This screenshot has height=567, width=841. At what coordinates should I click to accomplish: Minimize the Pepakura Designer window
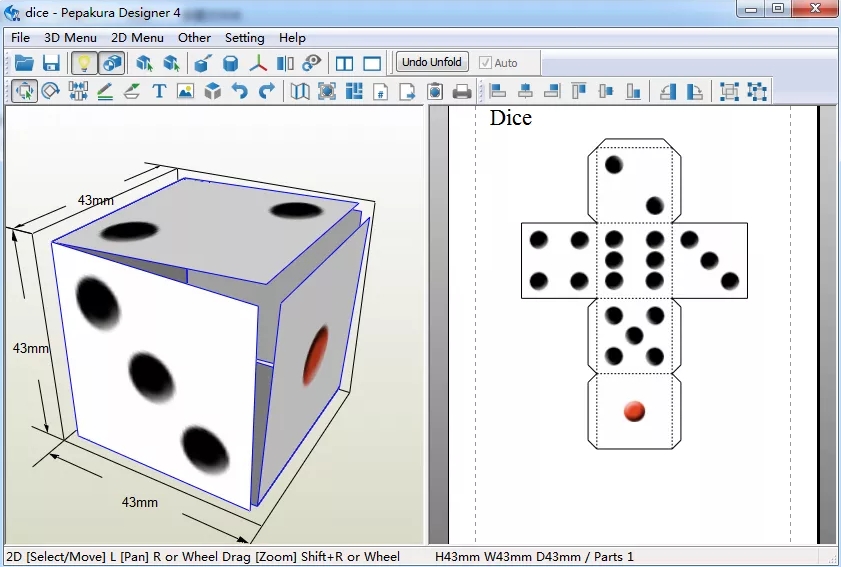[x=751, y=9]
